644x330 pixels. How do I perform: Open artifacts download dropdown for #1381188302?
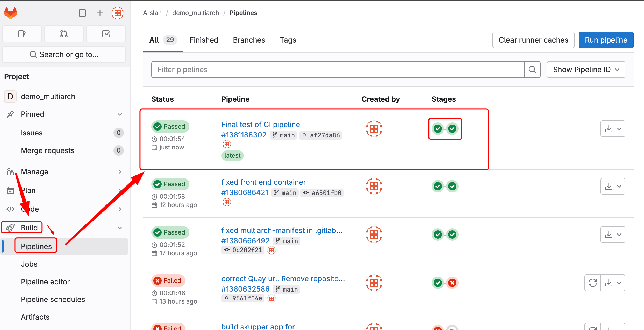click(613, 129)
